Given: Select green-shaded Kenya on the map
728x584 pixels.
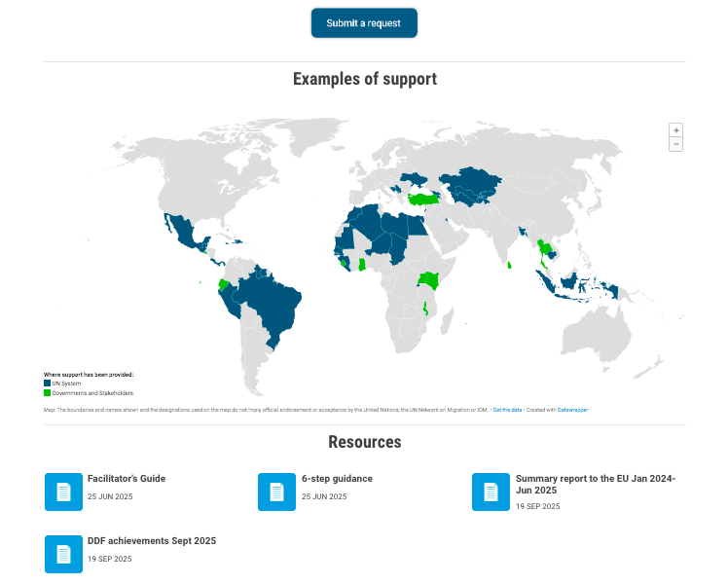Looking at the screenshot, I should (429, 281).
